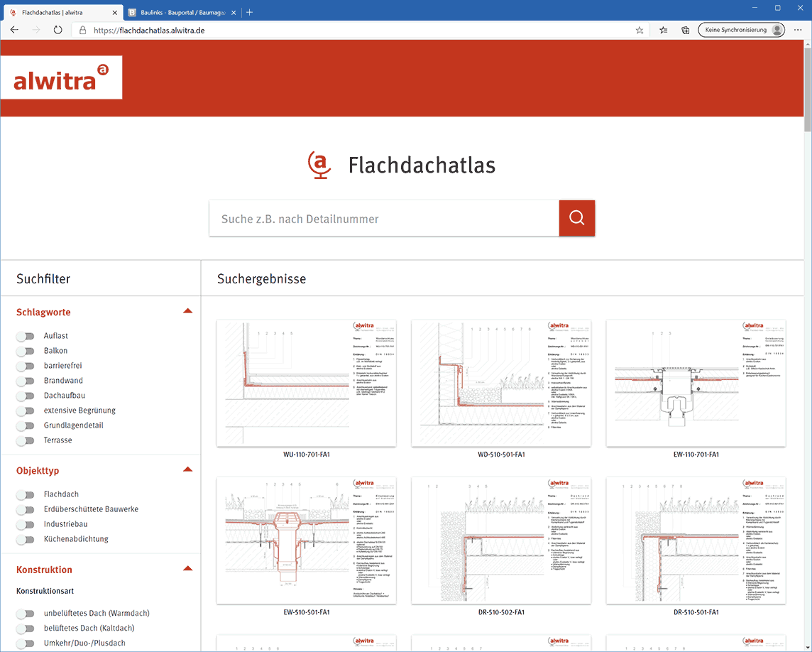
Task: Click the padlock site info icon
Action: pos(82,31)
